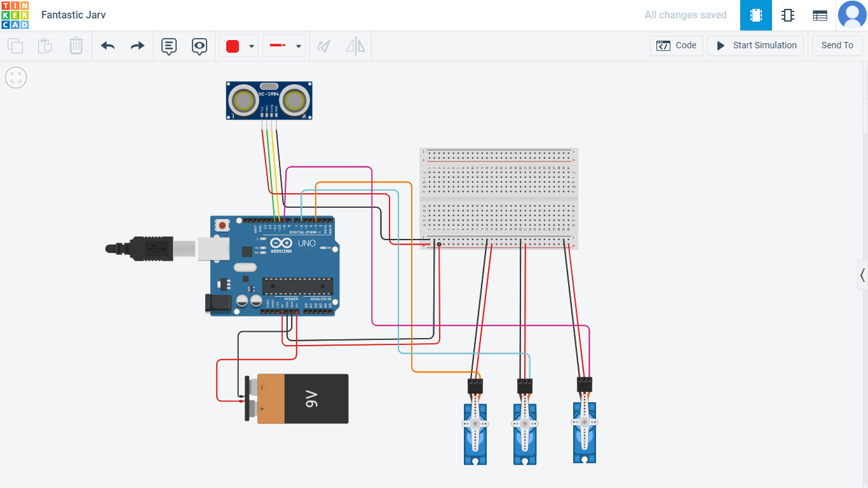Redo the last undone action
This screenshot has width=868, height=488.
(137, 46)
